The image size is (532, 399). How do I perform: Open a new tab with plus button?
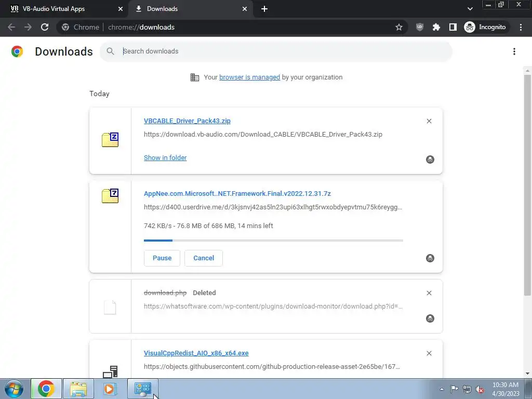pos(264,9)
